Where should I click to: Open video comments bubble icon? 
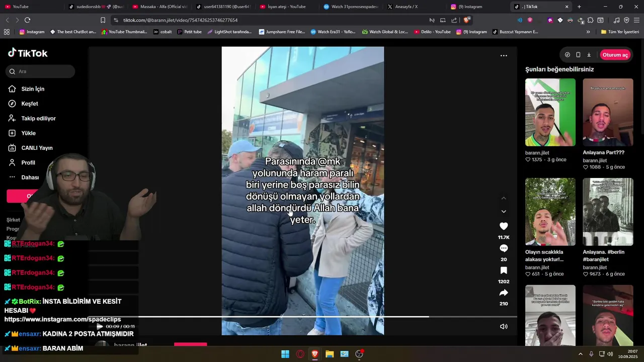point(504,248)
